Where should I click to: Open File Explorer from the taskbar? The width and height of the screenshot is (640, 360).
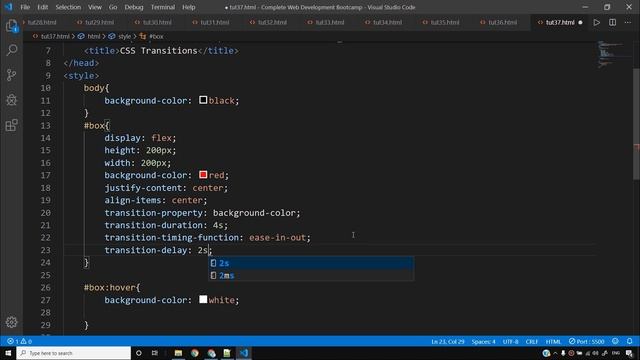[178, 353]
